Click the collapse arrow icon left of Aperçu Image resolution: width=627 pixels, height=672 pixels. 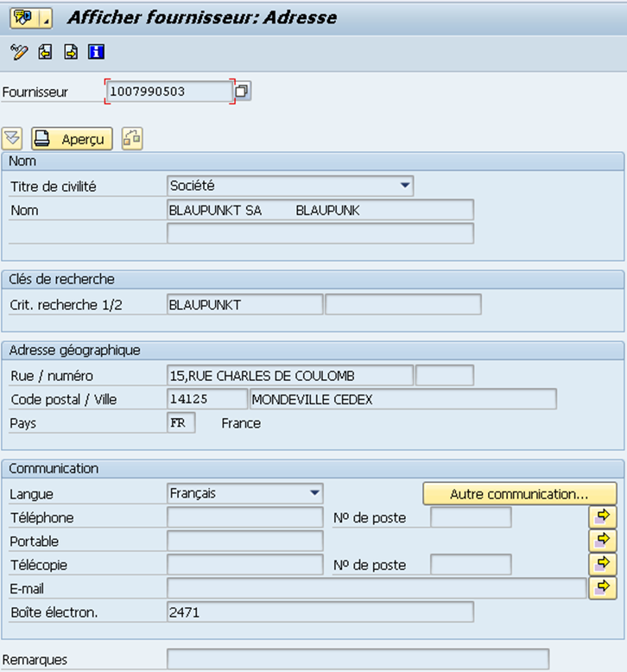(12, 138)
